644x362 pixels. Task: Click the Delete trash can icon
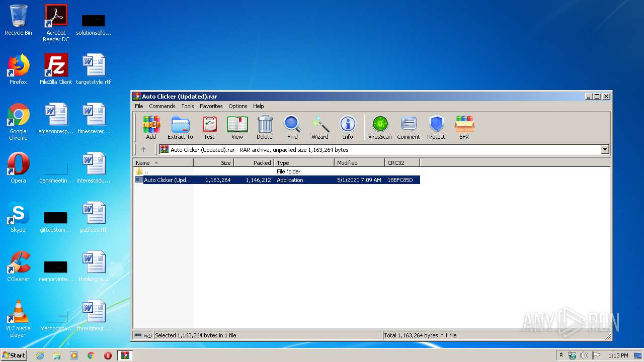click(x=265, y=127)
